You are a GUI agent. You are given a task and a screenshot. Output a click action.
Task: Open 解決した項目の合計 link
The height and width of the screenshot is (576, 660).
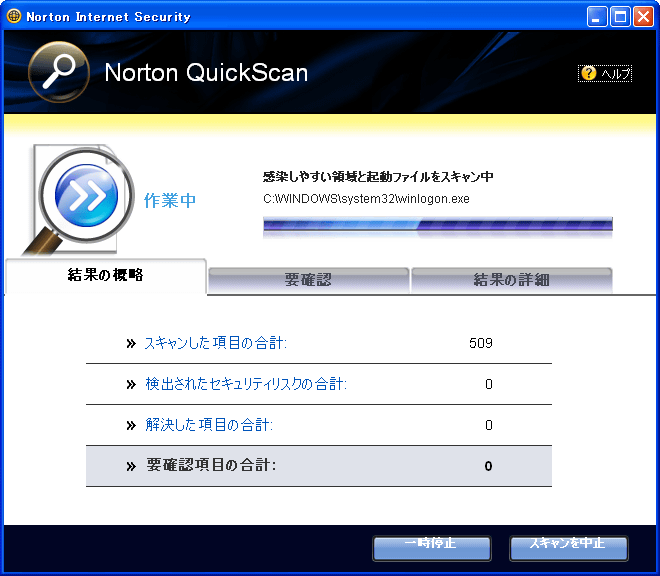click(x=209, y=425)
